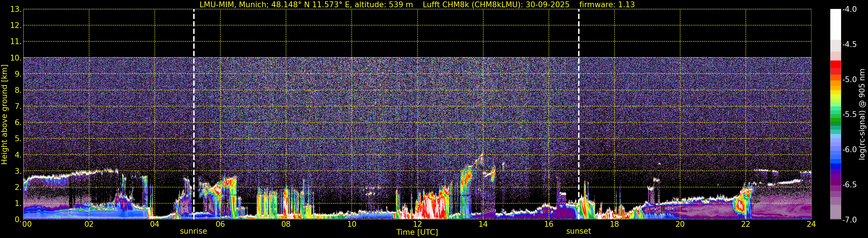The height and width of the screenshot is (238, 868).
Task: Click the 'firmware: 1.13' title text
Action: click(607, 4)
